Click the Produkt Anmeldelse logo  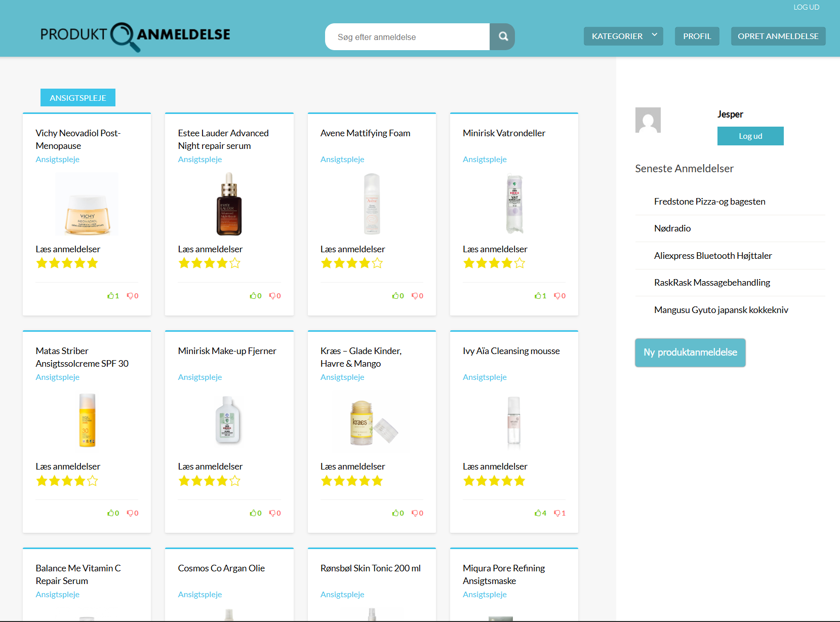[x=135, y=35]
